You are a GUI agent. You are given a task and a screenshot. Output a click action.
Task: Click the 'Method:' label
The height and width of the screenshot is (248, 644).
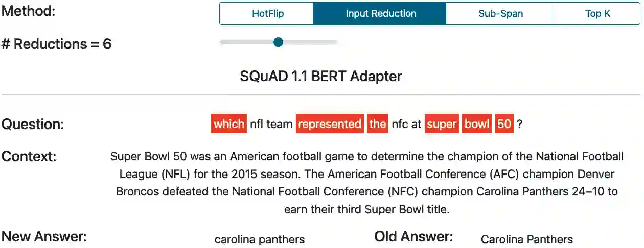pyautogui.click(x=28, y=11)
